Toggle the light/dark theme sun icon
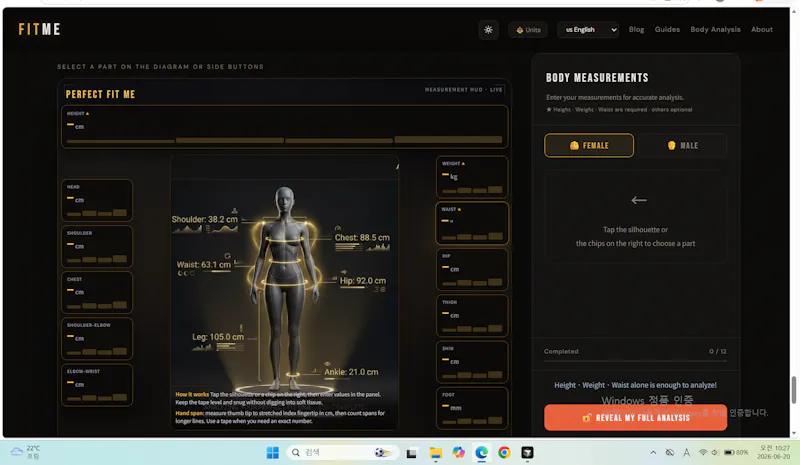 click(x=488, y=30)
